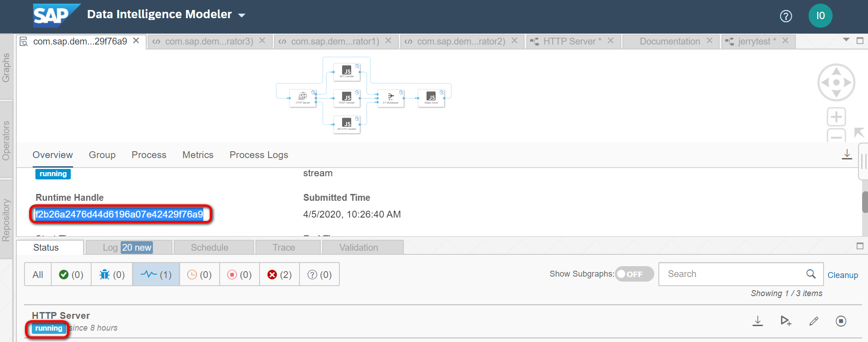
Task: Open the Metrics details tab
Action: [x=198, y=155]
